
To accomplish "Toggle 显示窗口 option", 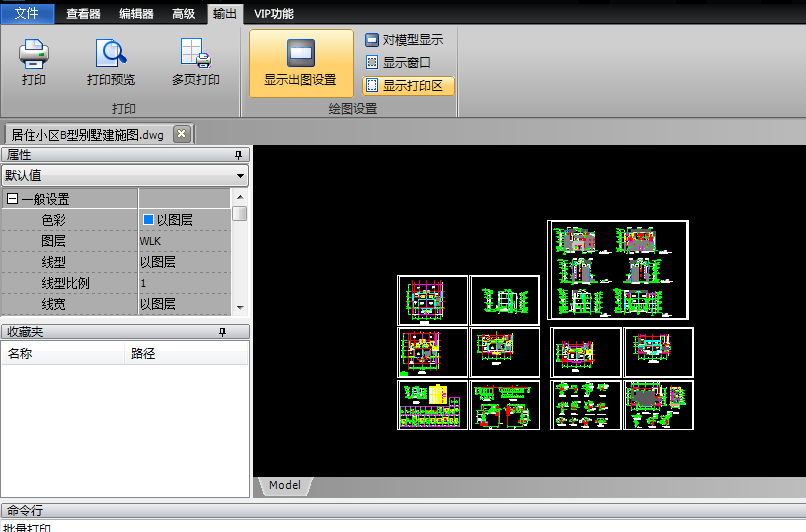I will 398,63.
